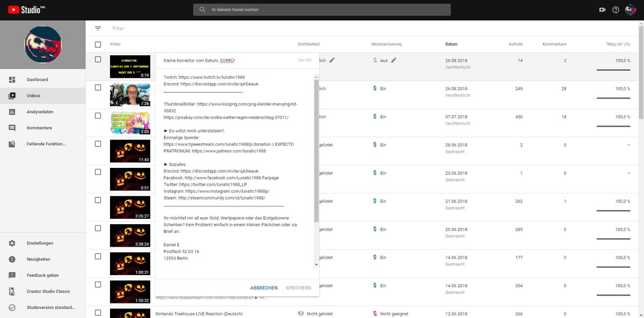
Task: Check the 7:26 video checkbox
Action: [98, 87]
